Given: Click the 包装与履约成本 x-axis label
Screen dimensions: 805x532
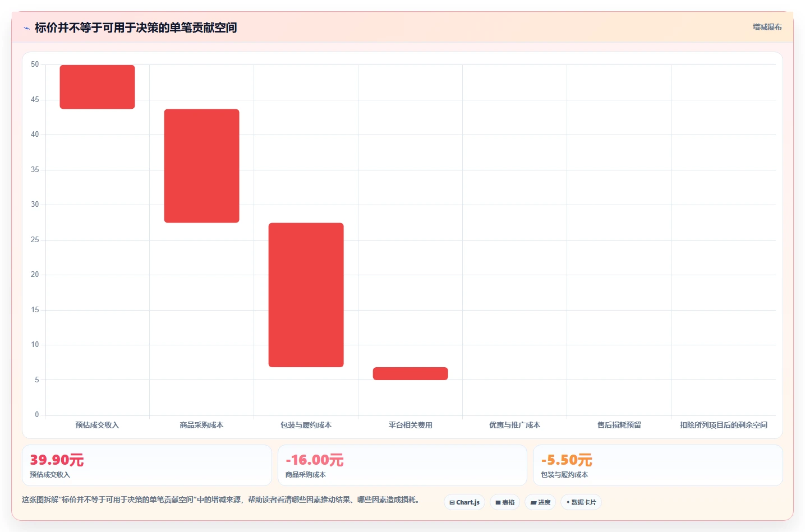Looking at the screenshot, I should click(x=306, y=425).
